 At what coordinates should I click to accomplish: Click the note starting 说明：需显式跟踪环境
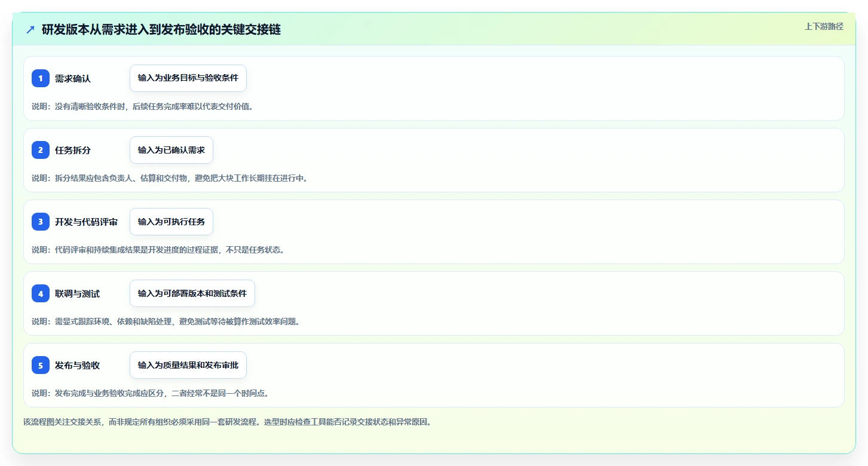tap(165, 321)
